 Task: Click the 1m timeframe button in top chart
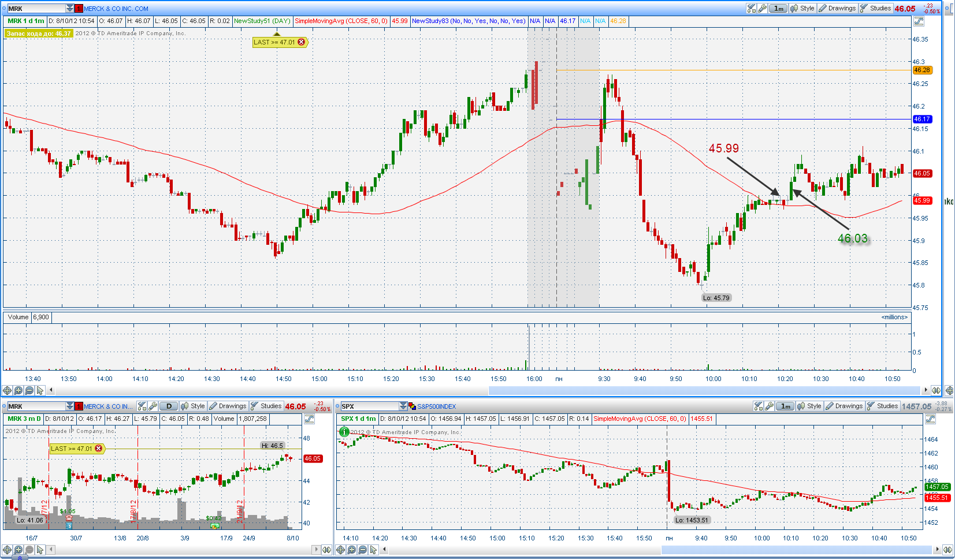778,8
